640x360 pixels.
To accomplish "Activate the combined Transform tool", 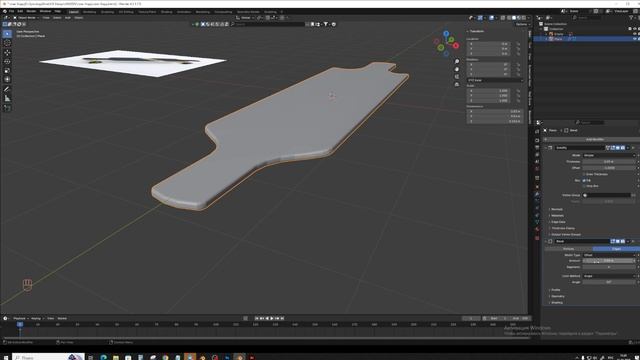I will click(x=7, y=79).
